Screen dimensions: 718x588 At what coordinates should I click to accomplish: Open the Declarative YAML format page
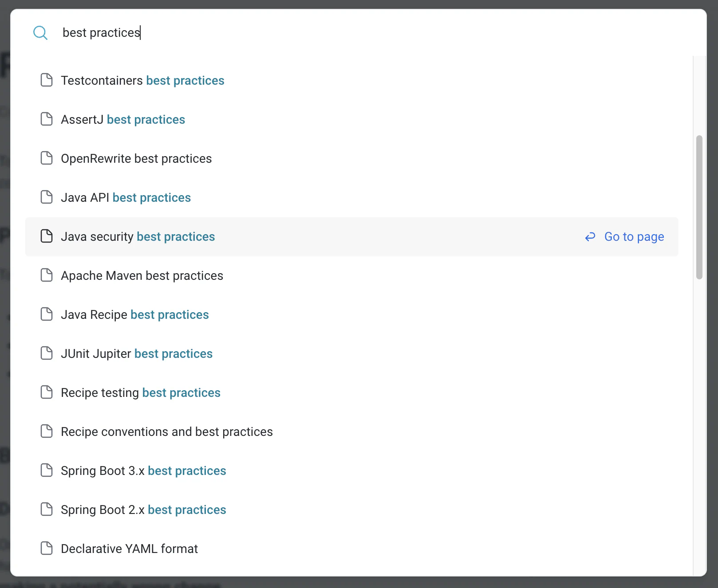pos(129,548)
